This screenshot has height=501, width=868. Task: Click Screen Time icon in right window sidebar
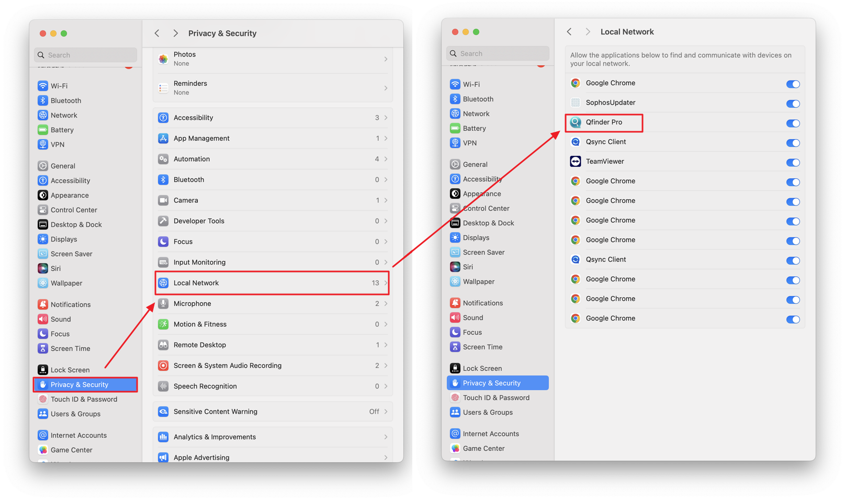tap(455, 347)
